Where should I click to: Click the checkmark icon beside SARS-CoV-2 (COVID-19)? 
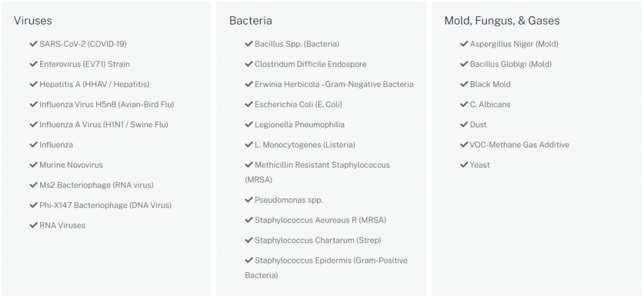pos(33,44)
